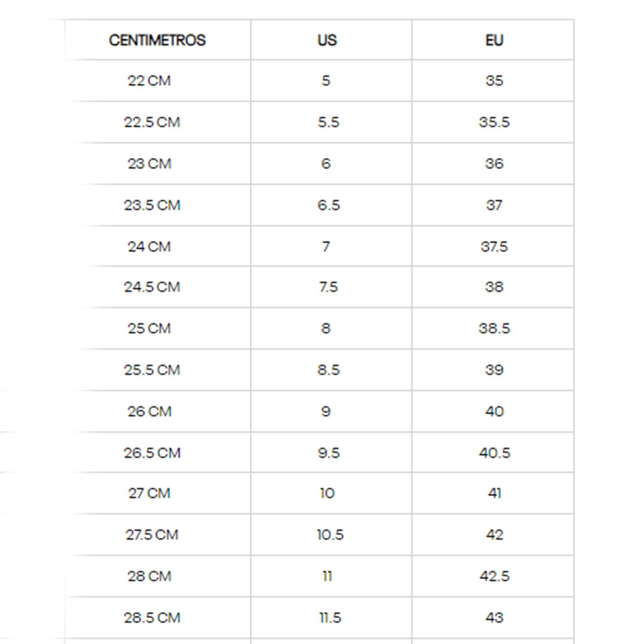This screenshot has height=644, width=644.
Task: Select EU size 37.5 cell
Action: pyautogui.click(x=493, y=246)
